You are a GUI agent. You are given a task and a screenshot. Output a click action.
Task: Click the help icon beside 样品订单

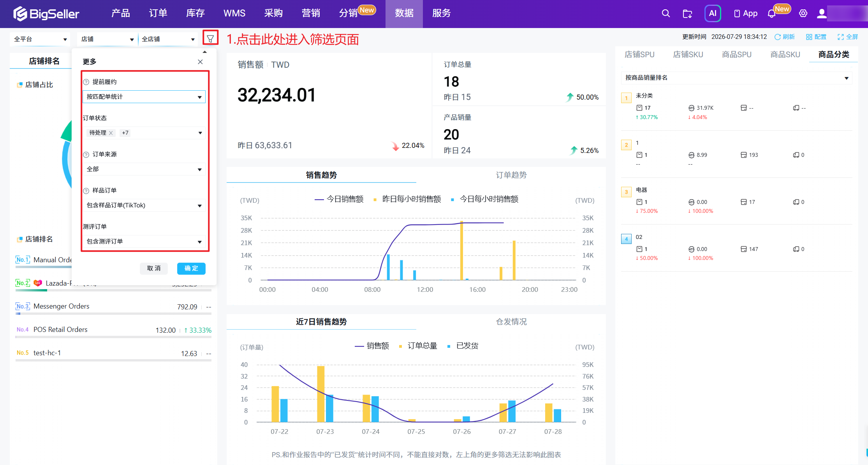click(86, 191)
